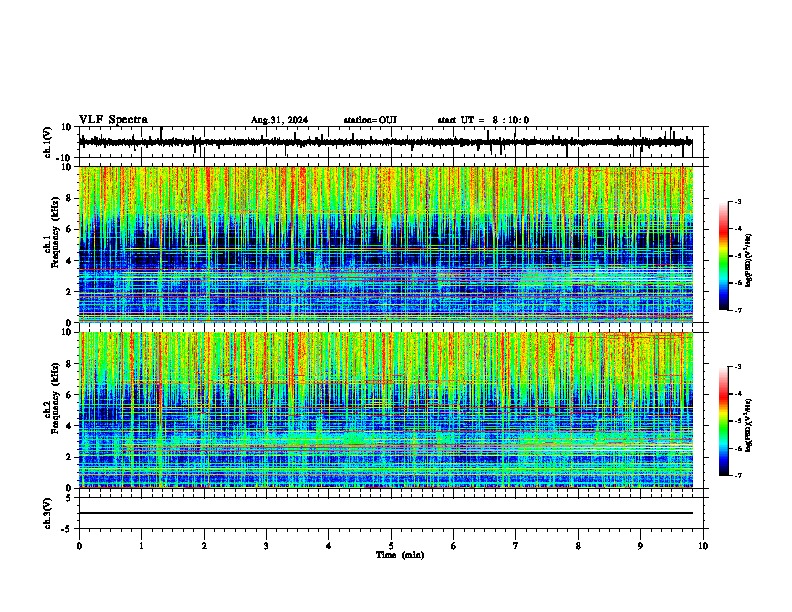The width and height of the screenshot is (792, 612).
Task: Click the "start UT = 8 : 10: 0" label
Action: 483,120
